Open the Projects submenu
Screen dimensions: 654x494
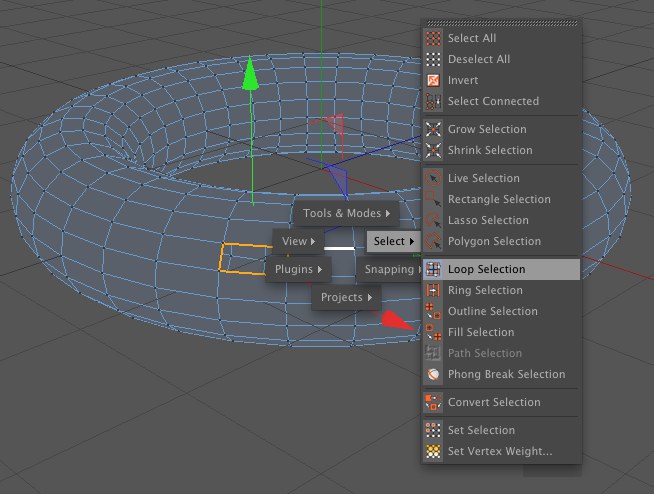pyautogui.click(x=346, y=297)
